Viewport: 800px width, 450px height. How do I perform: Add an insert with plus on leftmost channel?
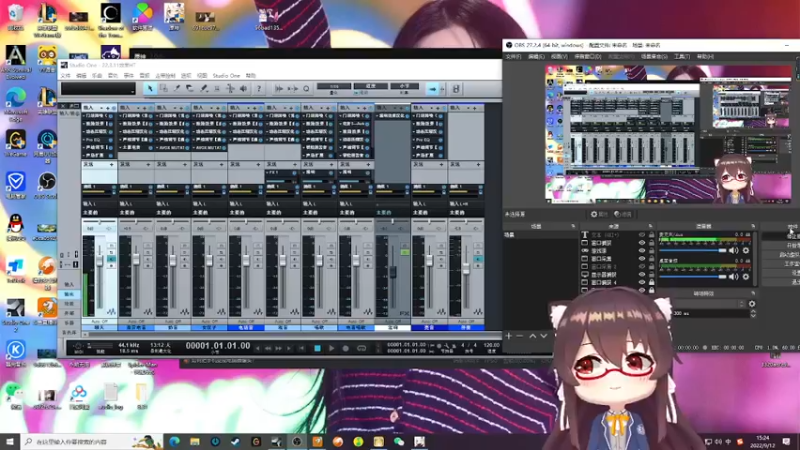pos(108,108)
